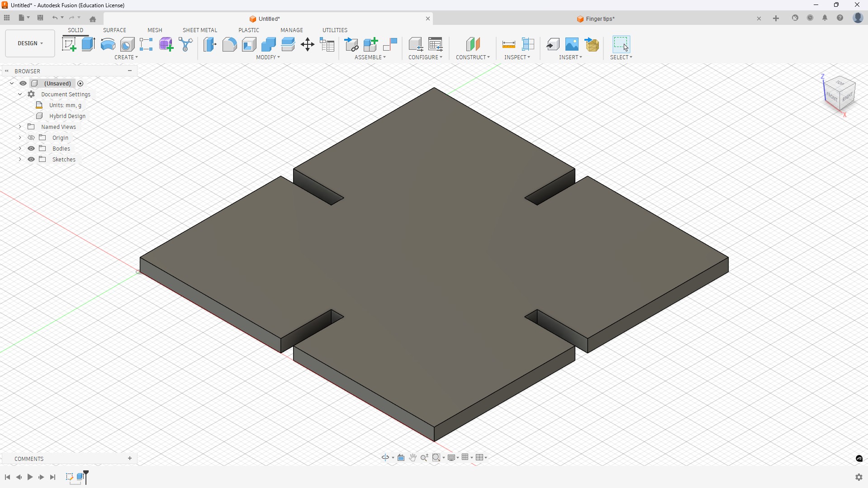This screenshot has width=868, height=488.
Task: Start the Create Sketch tool
Action: tap(69, 44)
